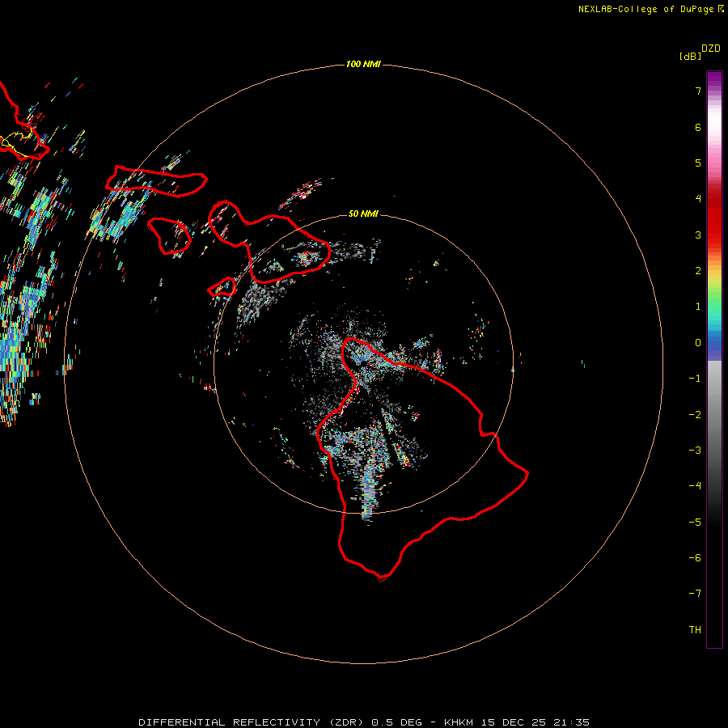Click the Differential Reflectivity title caption
Image resolution: width=728 pixels, height=728 pixels.
pos(363,722)
